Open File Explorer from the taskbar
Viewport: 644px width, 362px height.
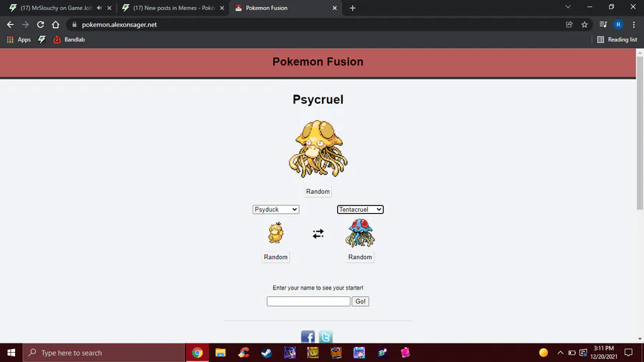click(x=220, y=353)
